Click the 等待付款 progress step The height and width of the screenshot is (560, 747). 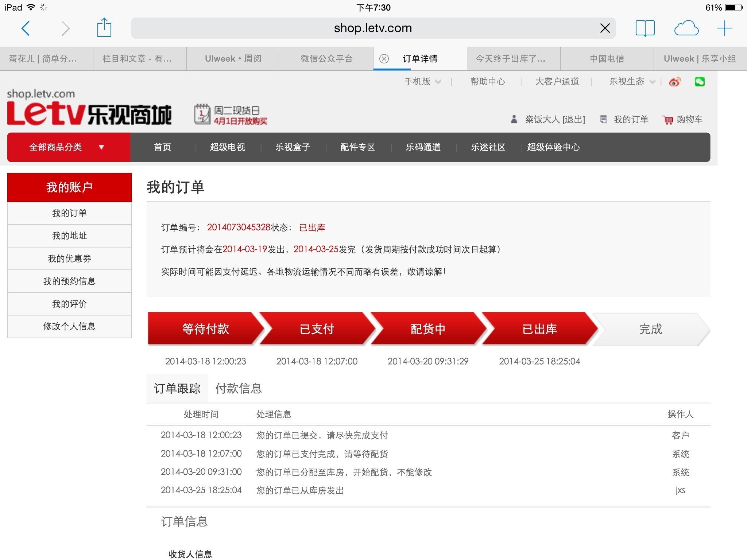(x=205, y=329)
